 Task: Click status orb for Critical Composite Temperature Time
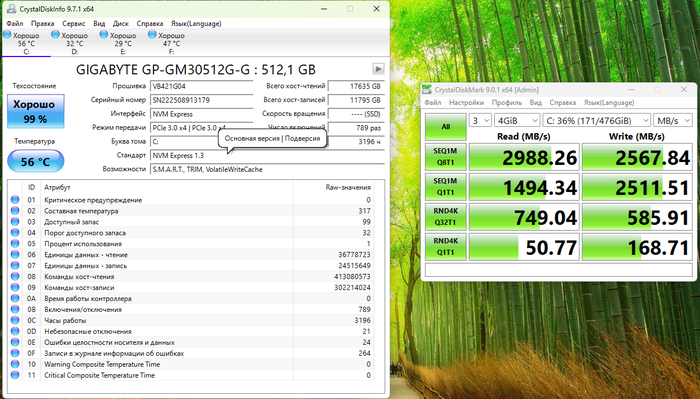tap(15, 375)
